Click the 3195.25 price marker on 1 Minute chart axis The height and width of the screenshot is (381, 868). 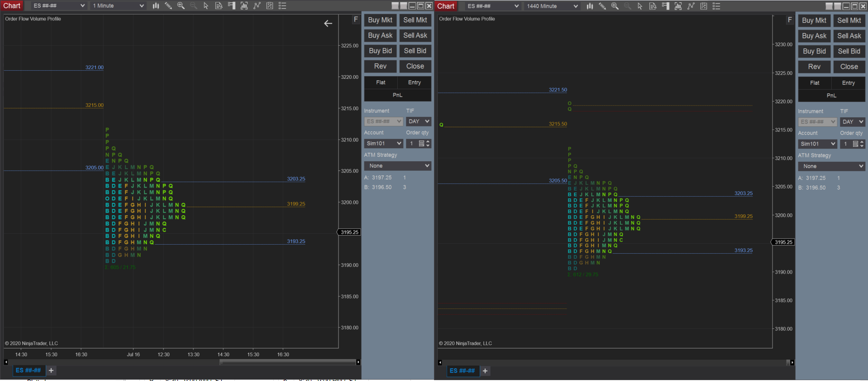349,232
